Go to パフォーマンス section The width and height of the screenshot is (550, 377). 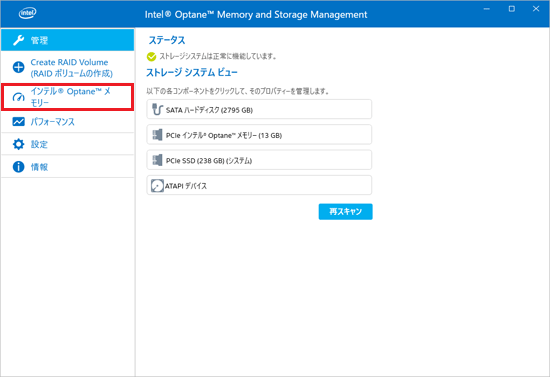67,122
